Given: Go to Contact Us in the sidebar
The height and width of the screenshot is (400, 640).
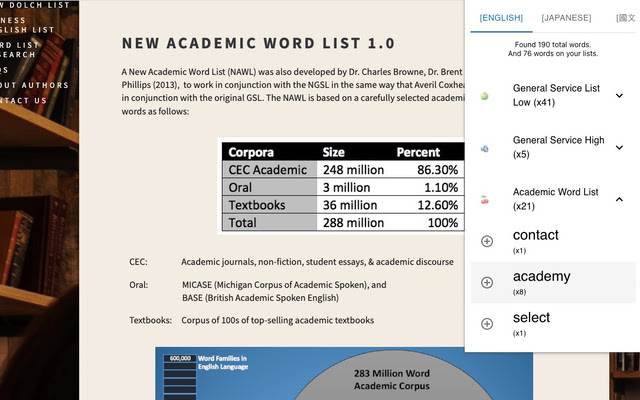Looking at the screenshot, I should [x=23, y=100].
